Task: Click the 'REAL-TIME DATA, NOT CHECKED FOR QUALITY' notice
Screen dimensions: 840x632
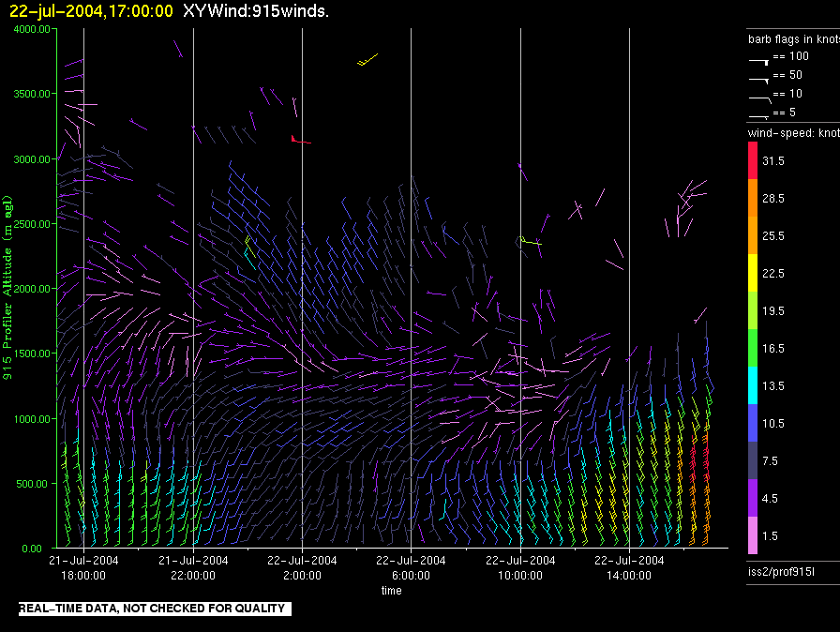Action: pos(155,609)
